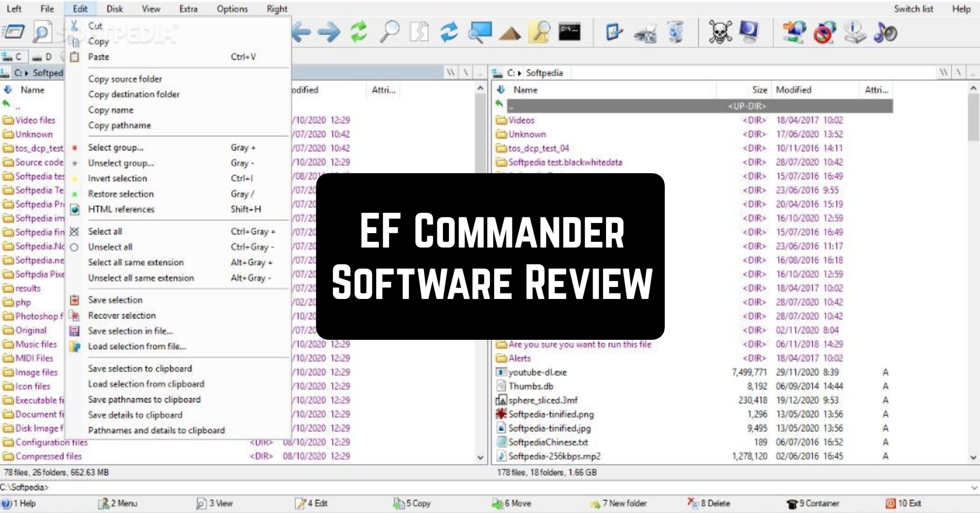The height and width of the screenshot is (513, 980).
Task: Click the 8 Delete function button
Action: 709,504
